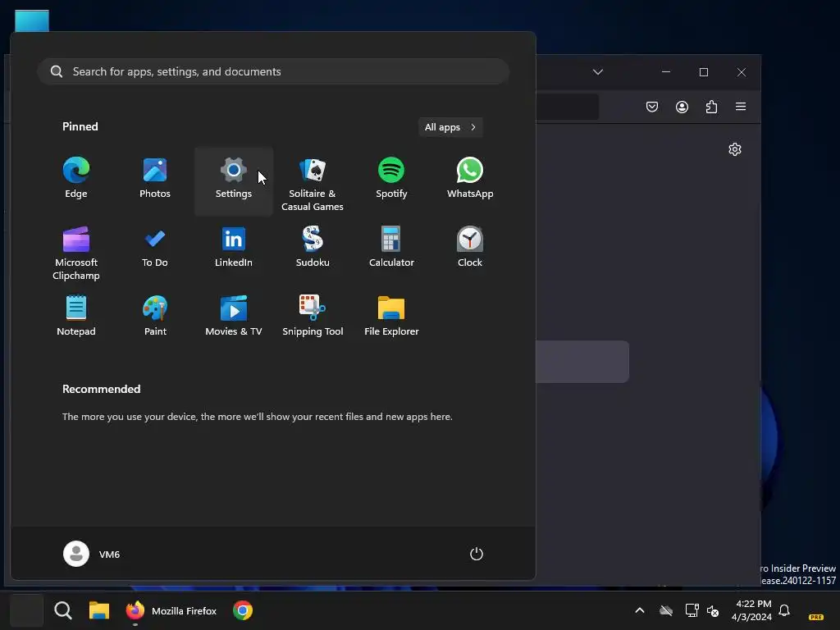Open Firefox account profile icon
The image size is (840, 630).
coord(682,107)
